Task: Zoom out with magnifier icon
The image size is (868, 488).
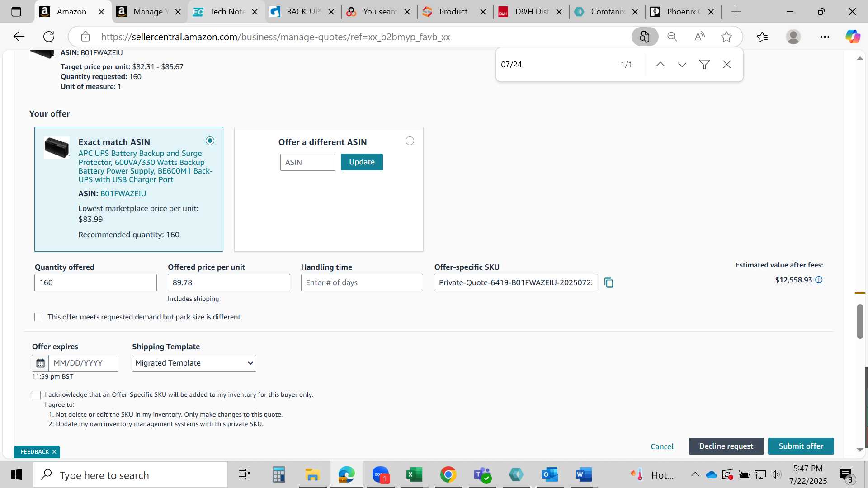Action: 672,37
